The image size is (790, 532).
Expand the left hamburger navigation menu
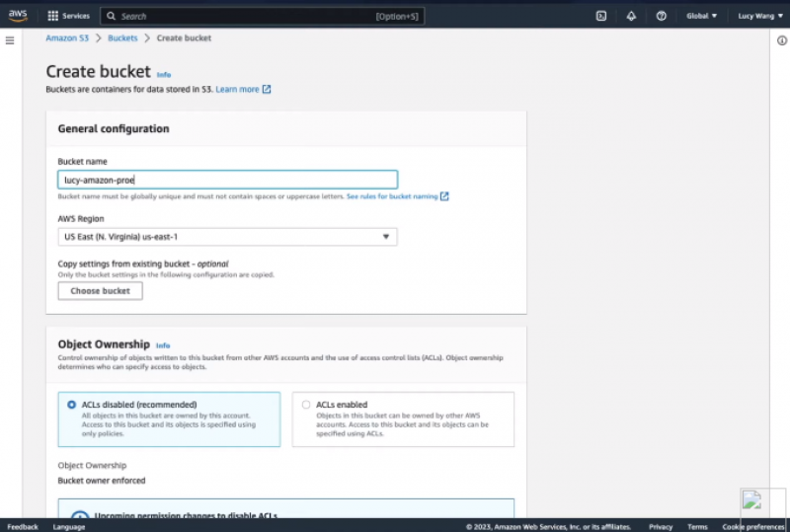click(10, 40)
